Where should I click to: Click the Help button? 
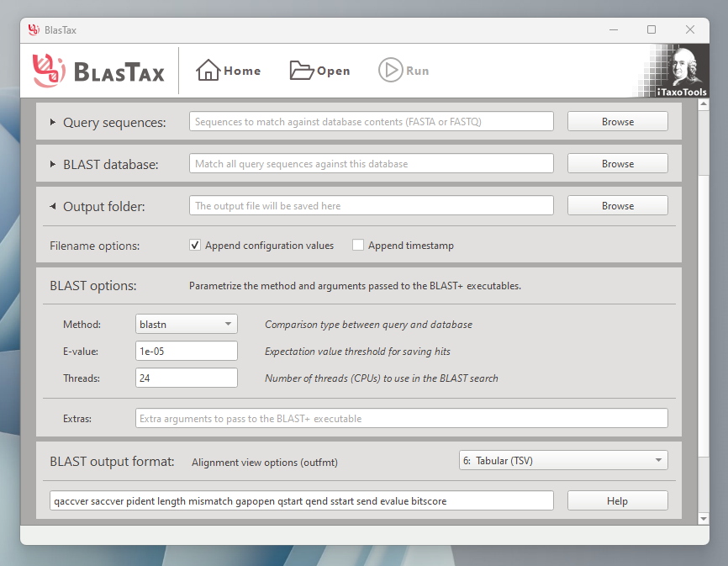pos(617,500)
